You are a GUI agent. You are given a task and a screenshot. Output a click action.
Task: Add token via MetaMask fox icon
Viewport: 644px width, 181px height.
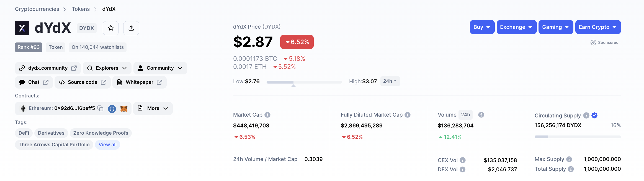coord(124,109)
